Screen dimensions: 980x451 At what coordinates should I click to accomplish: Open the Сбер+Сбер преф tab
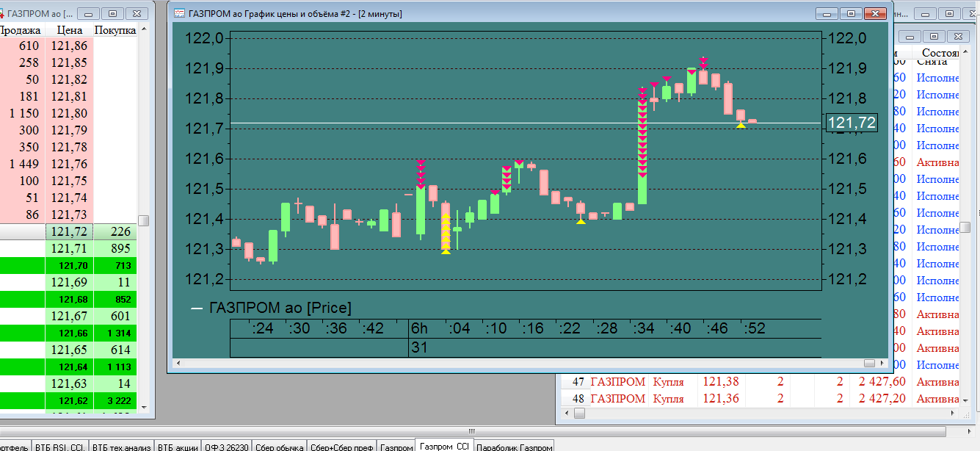341,446
